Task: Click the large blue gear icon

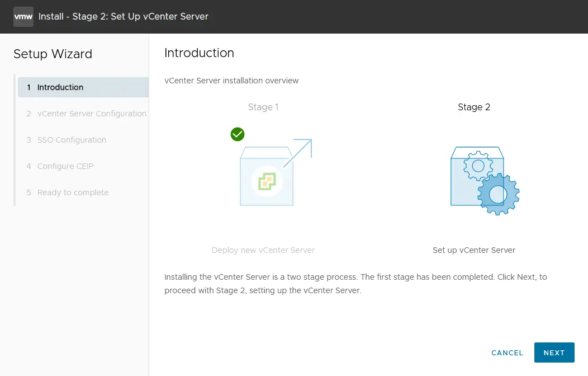Action: (x=498, y=194)
